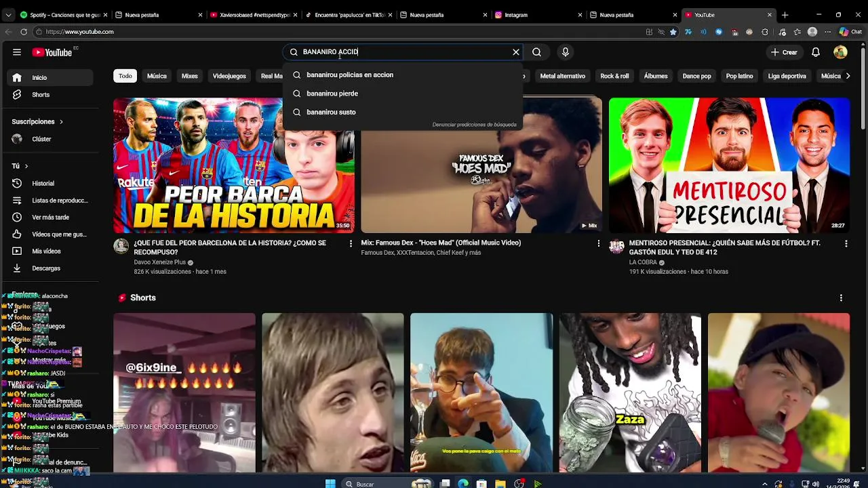Open Mis vídeos
The width and height of the screenshot is (868, 488).
(x=51, y=251)
